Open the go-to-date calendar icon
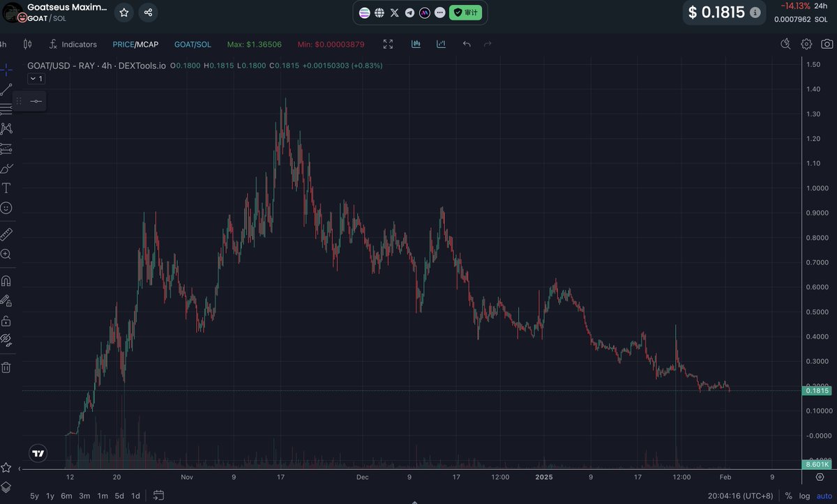The width and height of the screenshot is (837, 504). point(158,496)
